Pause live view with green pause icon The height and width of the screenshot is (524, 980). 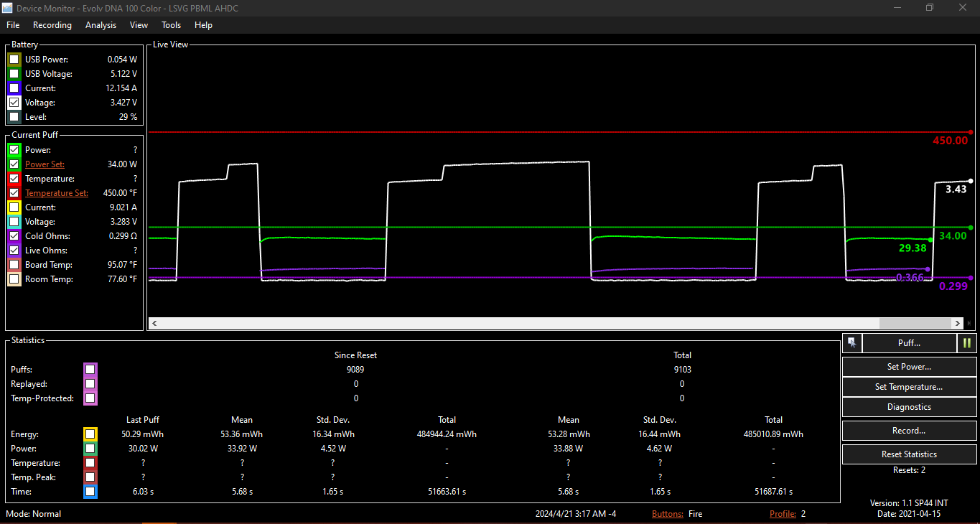(967, 343)
